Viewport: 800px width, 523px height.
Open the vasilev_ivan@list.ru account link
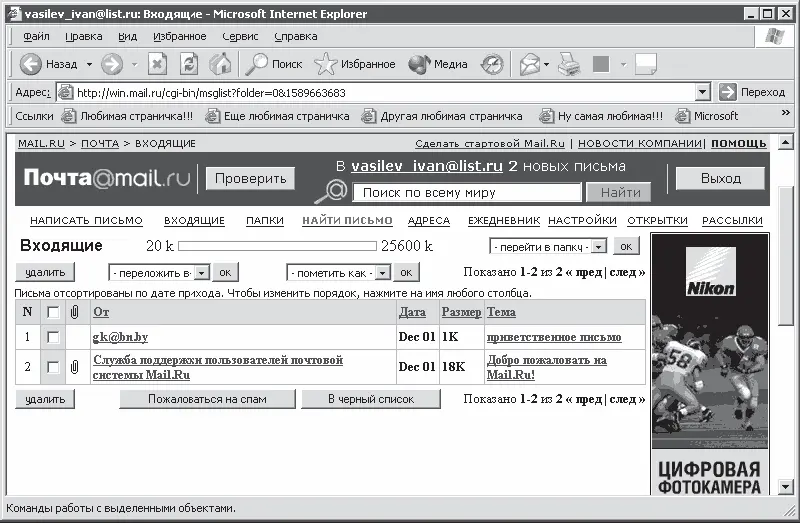(427, 166)
